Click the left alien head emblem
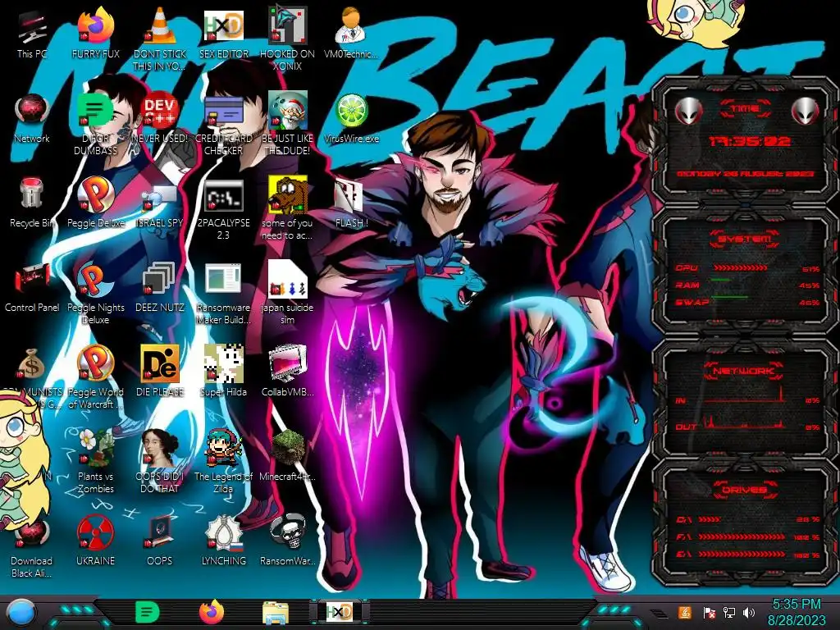Screen dimensions: 840x630 (x=688, y=112)
